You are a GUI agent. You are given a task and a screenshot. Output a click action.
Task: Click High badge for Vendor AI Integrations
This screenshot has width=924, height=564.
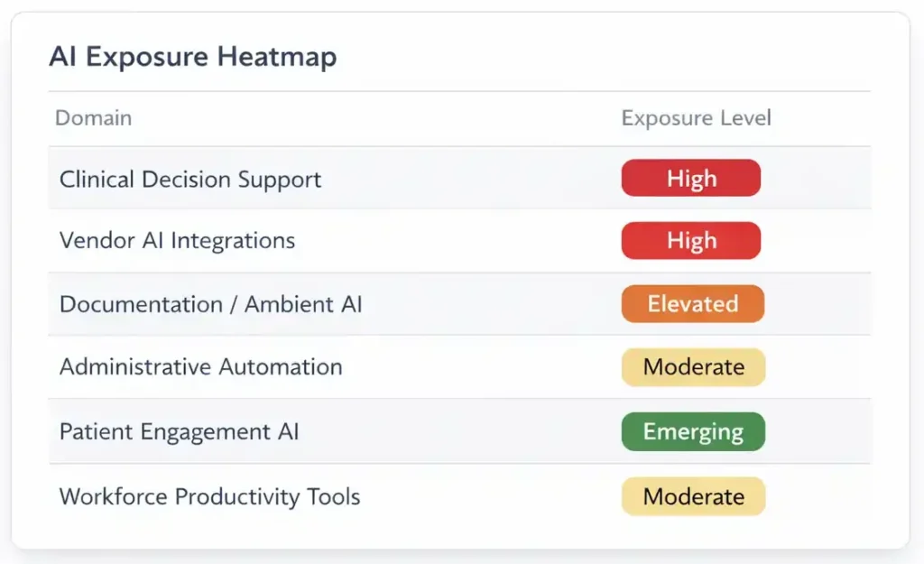coord(691,241)
